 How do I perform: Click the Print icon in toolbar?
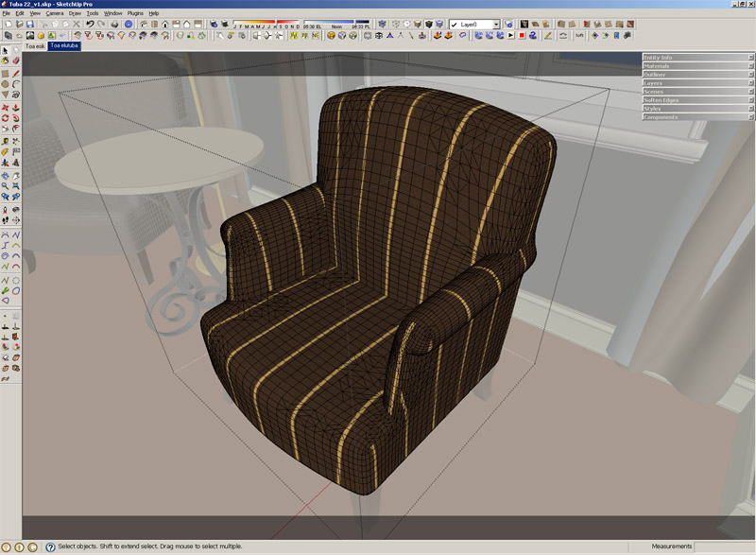pos(114,25)
